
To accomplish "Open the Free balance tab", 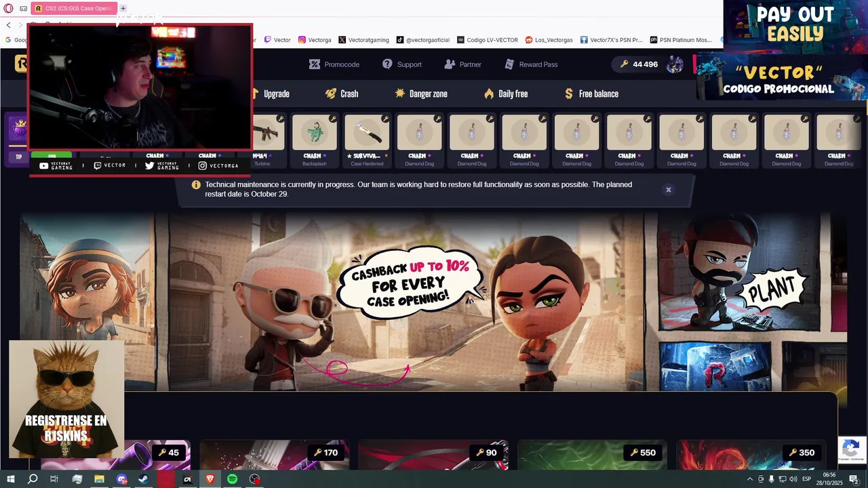I will (591, 94).
